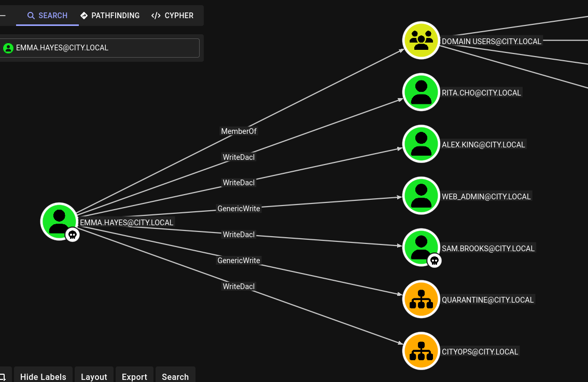Select GenericWrite edge to WEB_ADMIN
The height and width of the screenshot is (382, 588).
pos(239,209)
